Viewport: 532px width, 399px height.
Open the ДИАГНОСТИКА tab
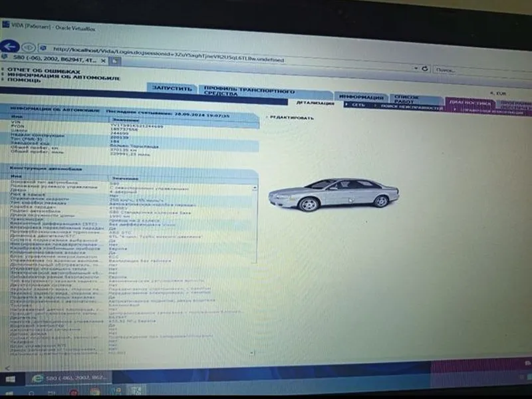point(469,103)
